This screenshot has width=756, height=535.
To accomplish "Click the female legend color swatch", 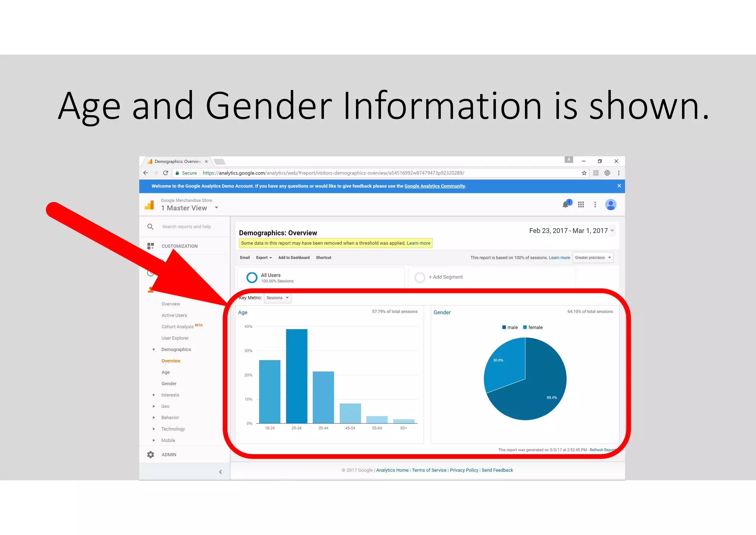I will tap(525, 327).
